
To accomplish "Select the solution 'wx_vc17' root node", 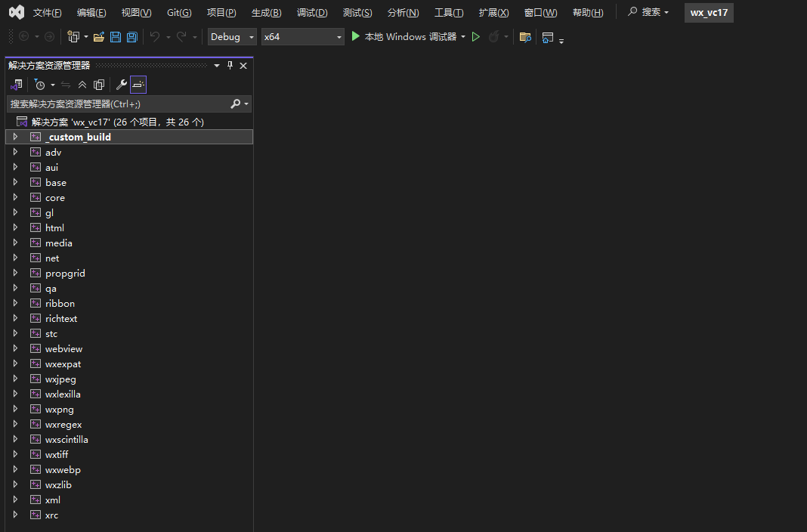I will point(117,122).
